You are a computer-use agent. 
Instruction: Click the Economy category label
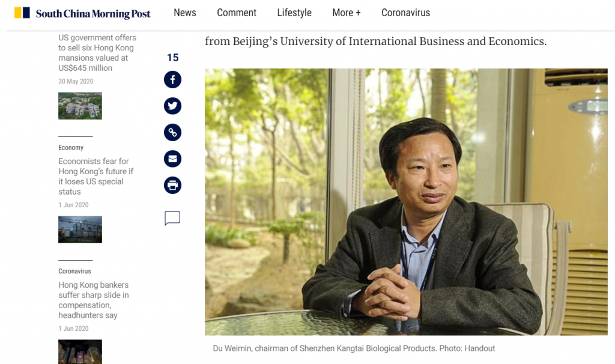(71, 148)
